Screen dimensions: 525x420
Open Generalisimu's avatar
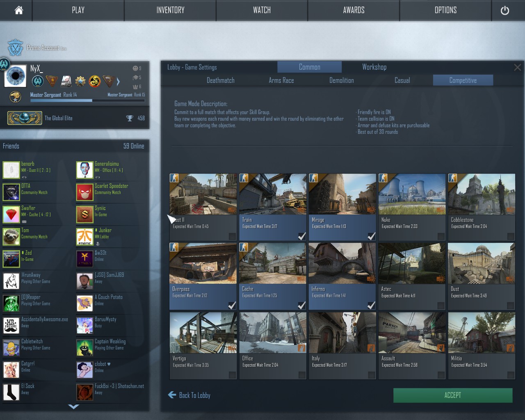[x=84, y=170]
